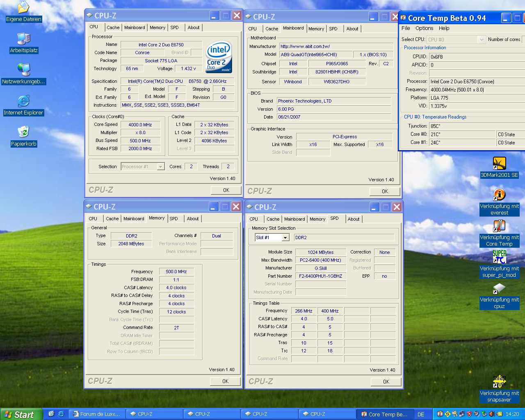Launch Internet Explorer from quick launch bar
The height and width of the screenshot is (420, 525).
pos(61,414)
